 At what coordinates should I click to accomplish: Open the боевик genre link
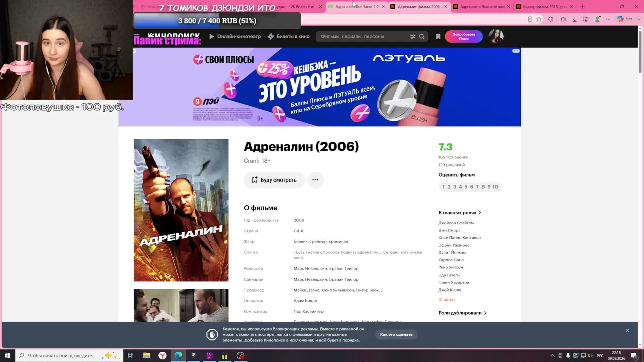pyautogui.click(x=300, y=241)
